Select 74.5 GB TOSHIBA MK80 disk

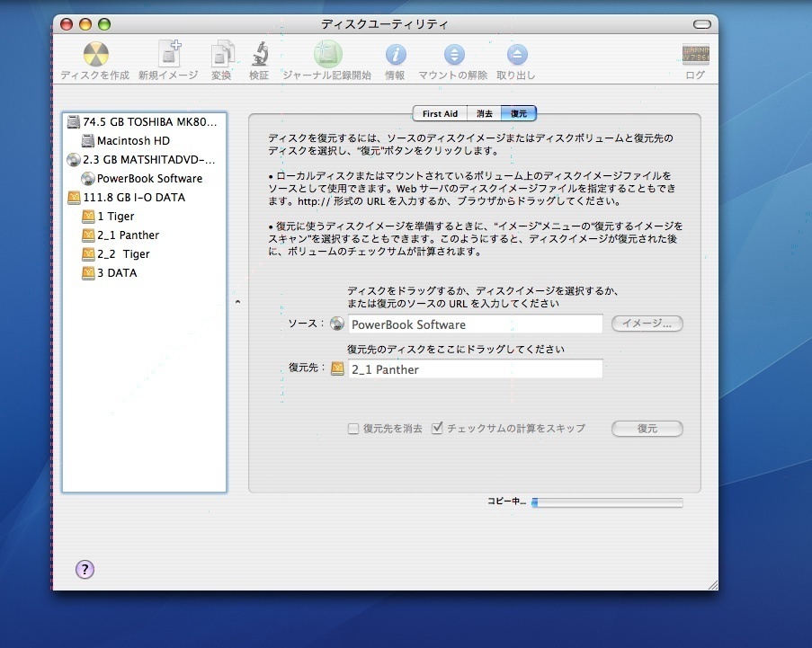click(x=144, y=121)
